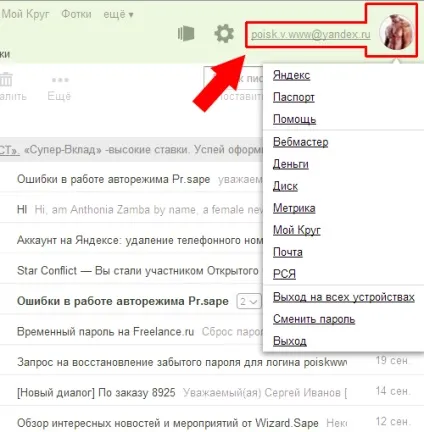Click date 12 сен. in list
The height and width of the screenshot is (432, 424).
point(392,421)
